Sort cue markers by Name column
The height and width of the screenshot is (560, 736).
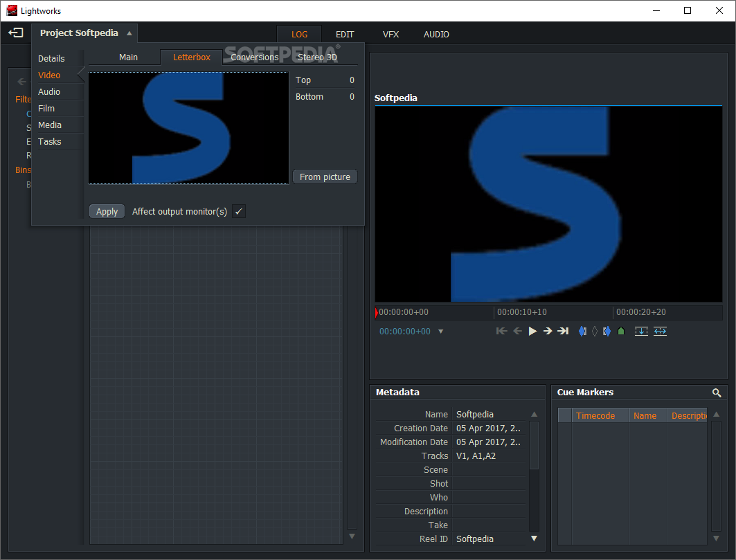648,415
